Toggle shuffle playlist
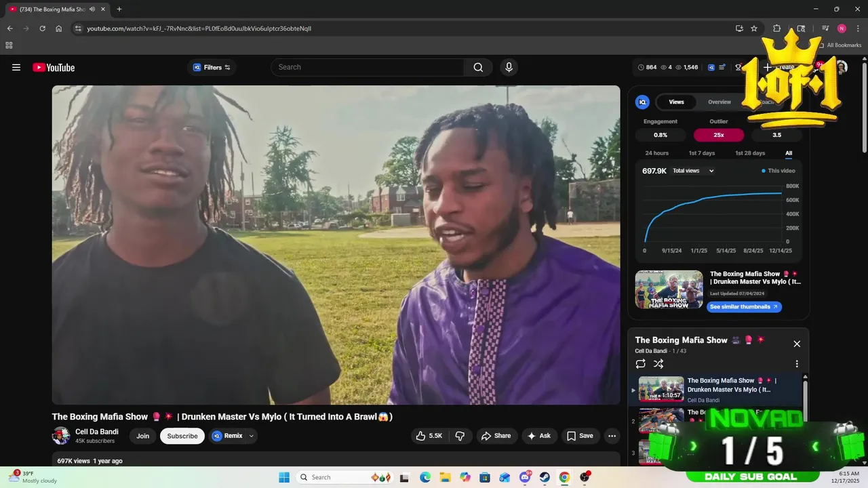This screenshot has height=488, width=868. pos(658,364)
